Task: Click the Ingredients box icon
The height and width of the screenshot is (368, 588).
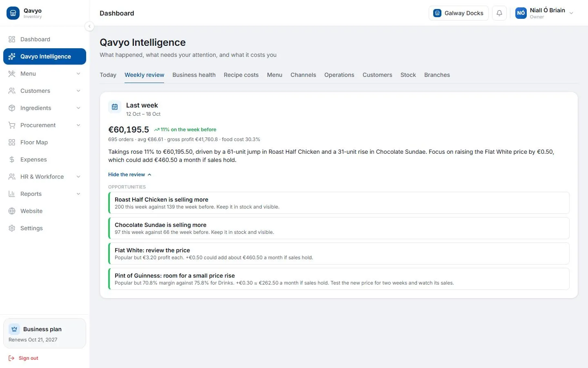Action: point(12,108)
